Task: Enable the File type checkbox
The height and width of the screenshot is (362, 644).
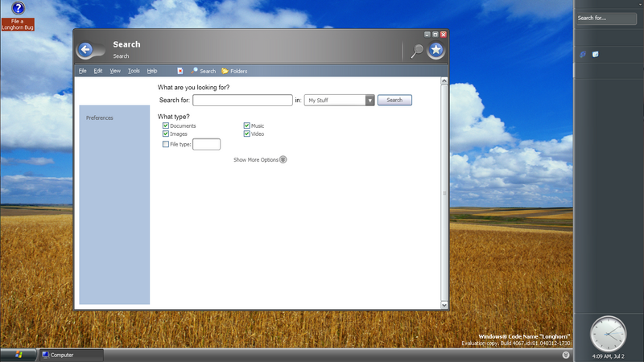Action: tap(166, 145)
